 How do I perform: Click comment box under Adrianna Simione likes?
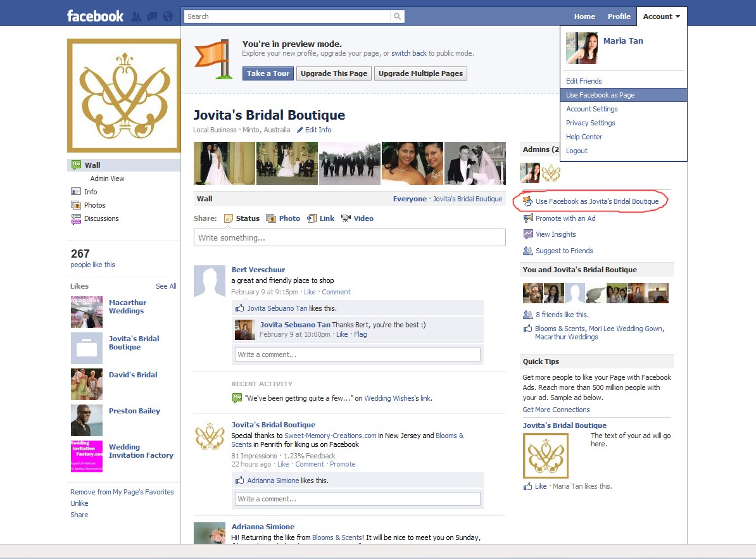(358, 499)
